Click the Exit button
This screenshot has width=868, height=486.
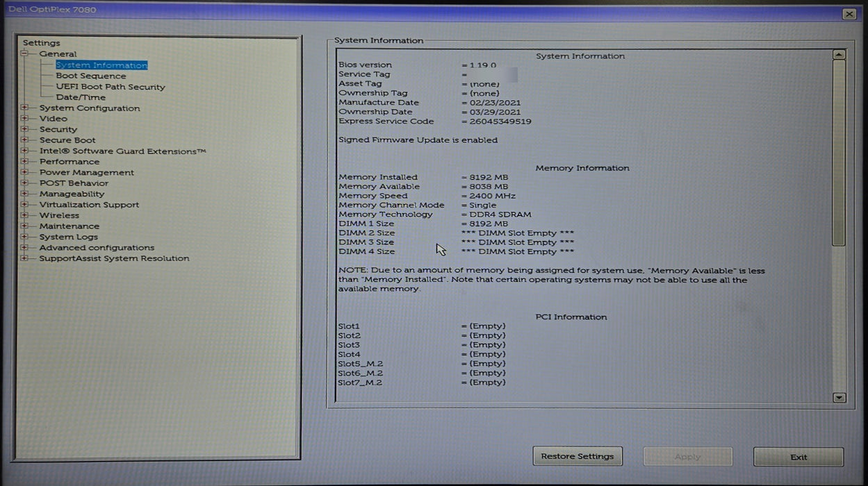pyautogui.click(x=799, y=457)
